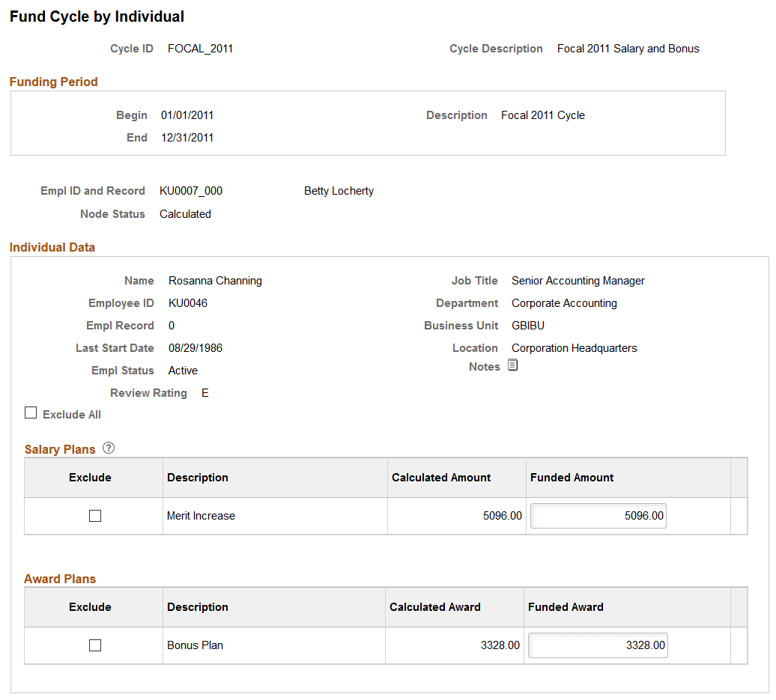Click the Cycle ID value FOCAL_2011
This screenshot has height=700, width=776.
click(201, 48)
